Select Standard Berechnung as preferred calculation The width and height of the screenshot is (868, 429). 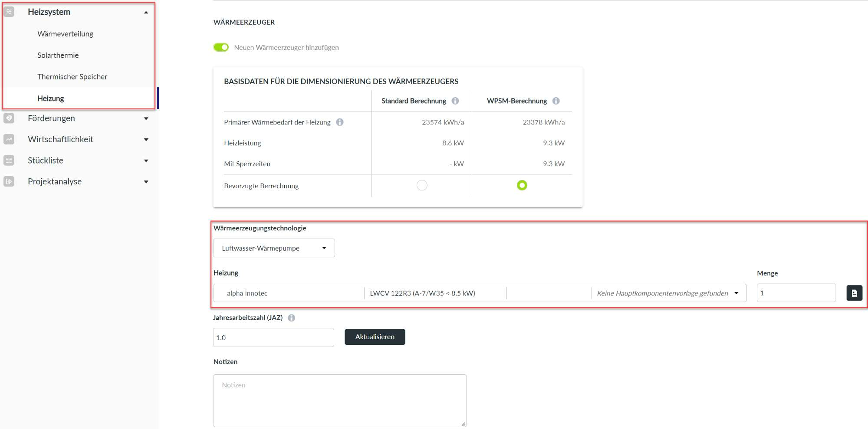(x=422, y=186)
